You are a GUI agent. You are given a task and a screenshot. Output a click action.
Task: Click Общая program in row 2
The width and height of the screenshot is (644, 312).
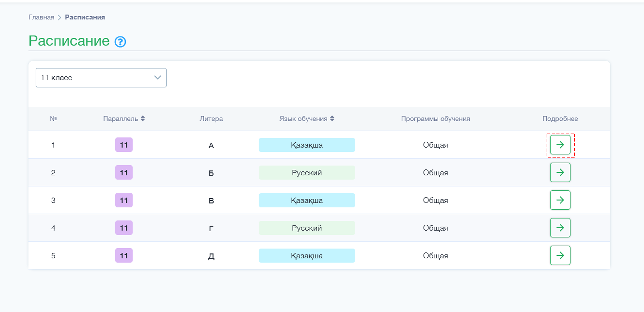click(x=435, y=172)
